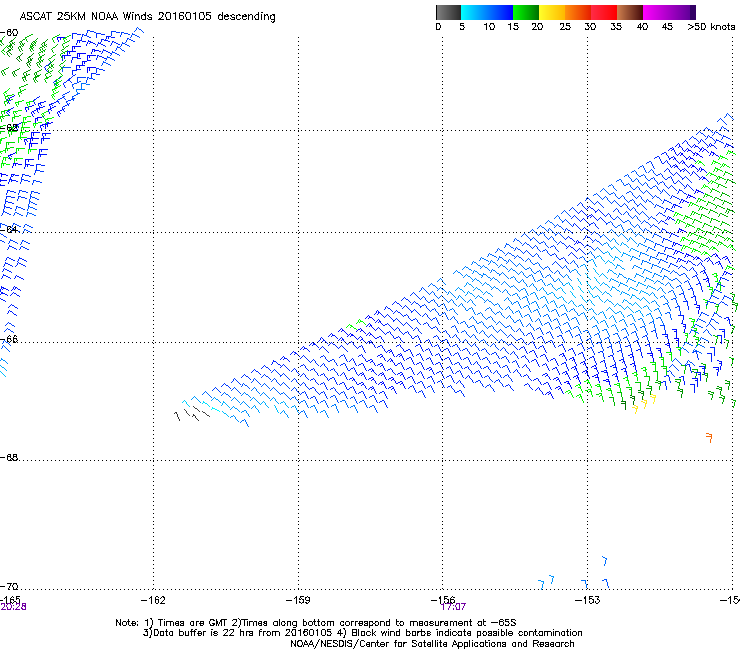Screen dimensions: 740x650
Task: Click the 'Data buffer is 22 hrs' note line
Action: pyautogui.click(x=362, y=633)
